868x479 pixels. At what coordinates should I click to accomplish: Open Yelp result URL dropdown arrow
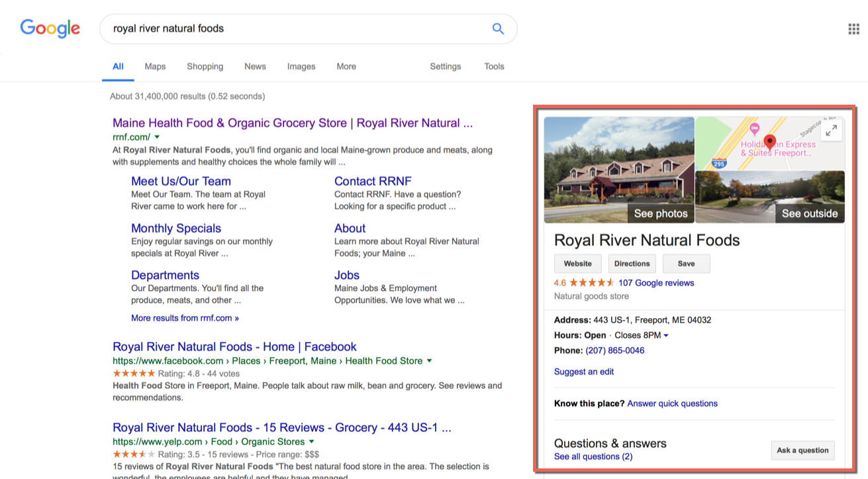[312, 442]
